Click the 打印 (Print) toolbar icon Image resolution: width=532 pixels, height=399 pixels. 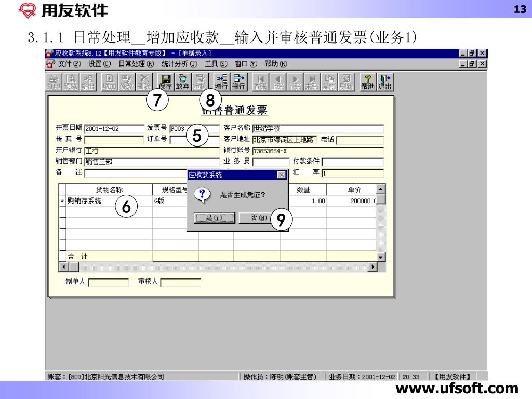(x=54, y=82)
